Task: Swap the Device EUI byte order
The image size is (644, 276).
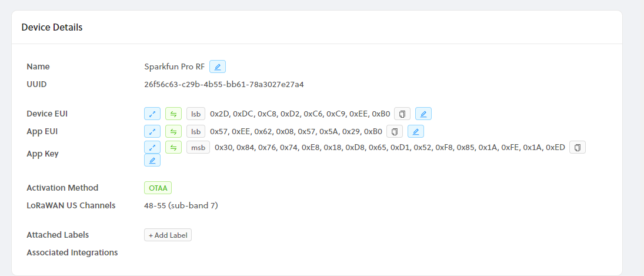Action: pyautogui.click(x=173, y=114)
